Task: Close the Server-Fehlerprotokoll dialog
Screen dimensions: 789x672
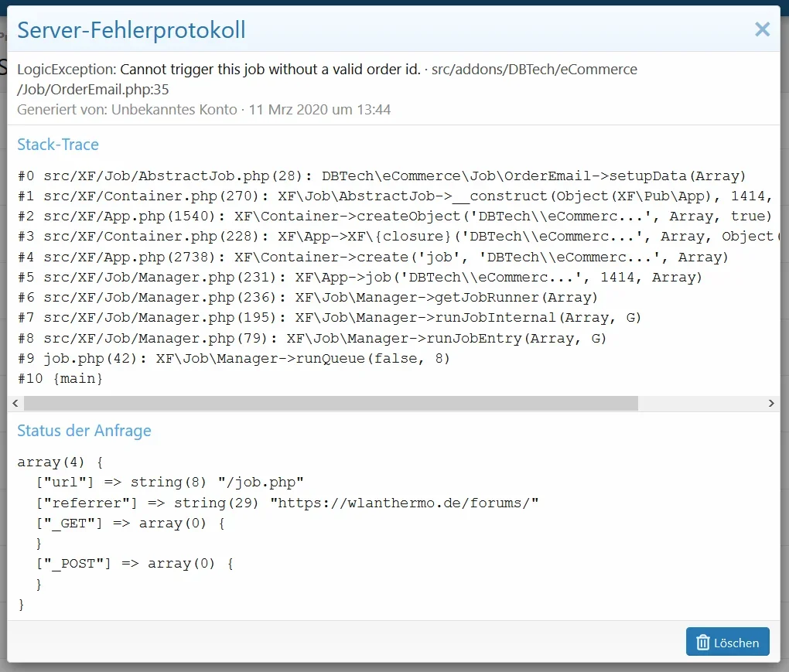Action: (x=763, y=29)
